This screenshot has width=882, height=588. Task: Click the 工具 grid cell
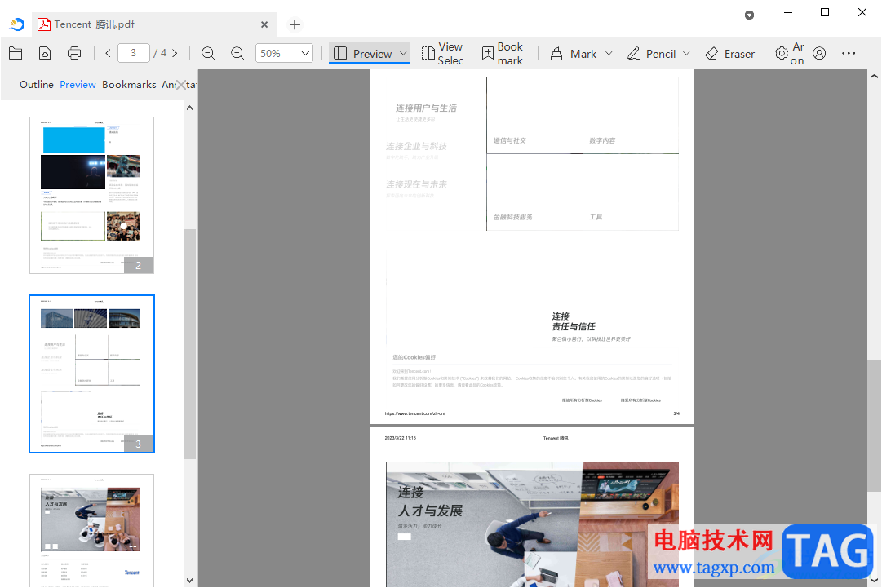(631, 192)
